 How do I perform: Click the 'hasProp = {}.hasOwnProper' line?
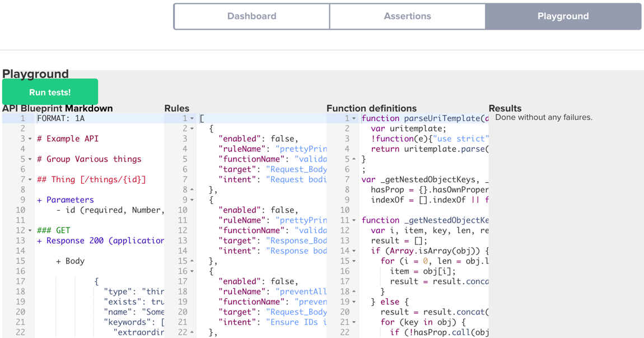[x=430, y=189]
